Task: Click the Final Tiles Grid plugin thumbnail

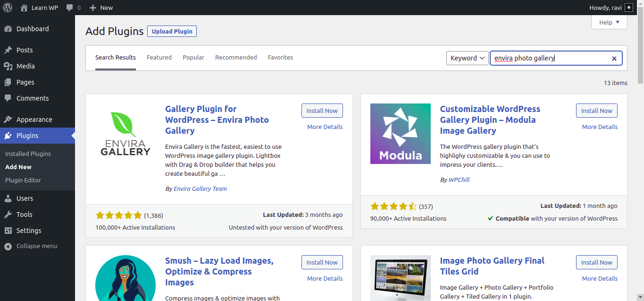Action: [x=401, y=278]
